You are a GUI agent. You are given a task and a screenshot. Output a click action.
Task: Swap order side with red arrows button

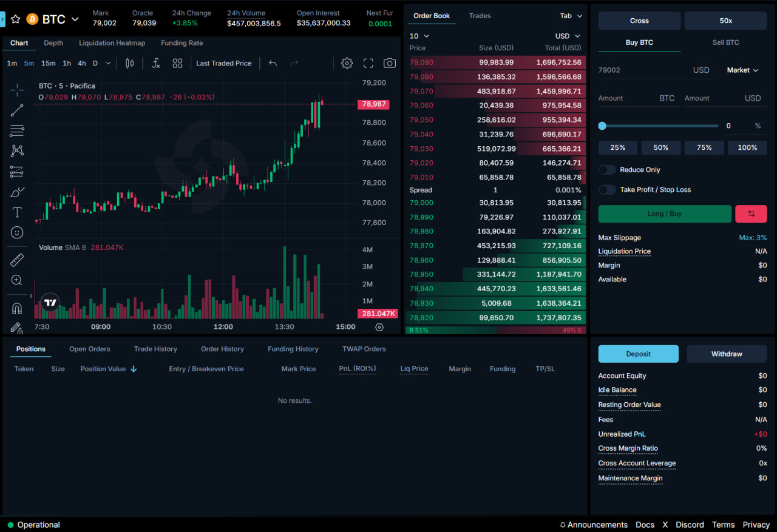coord(751,214)
